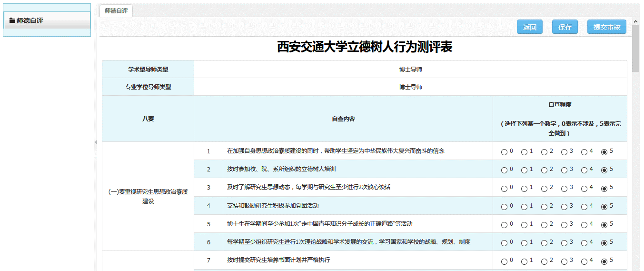Select score 5 for item 7 培养书面计划
This screenshot has height=271, width=644.
coord(604,261)
